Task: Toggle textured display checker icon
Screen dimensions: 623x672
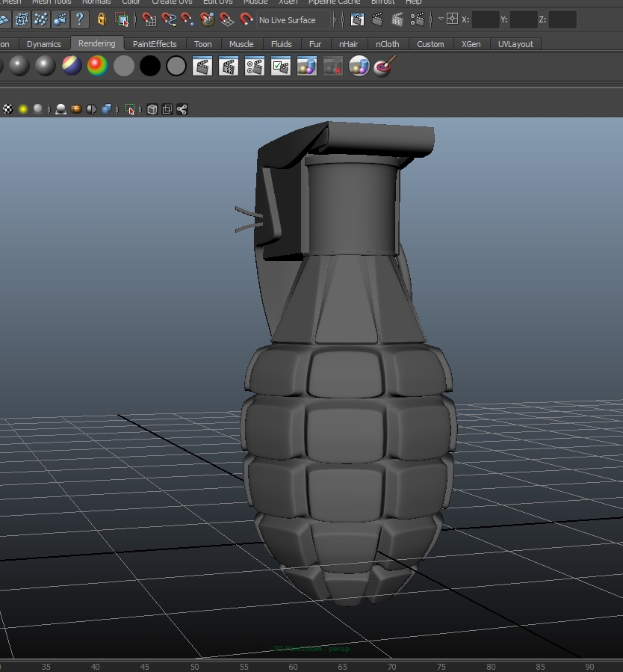Action: 8,109
